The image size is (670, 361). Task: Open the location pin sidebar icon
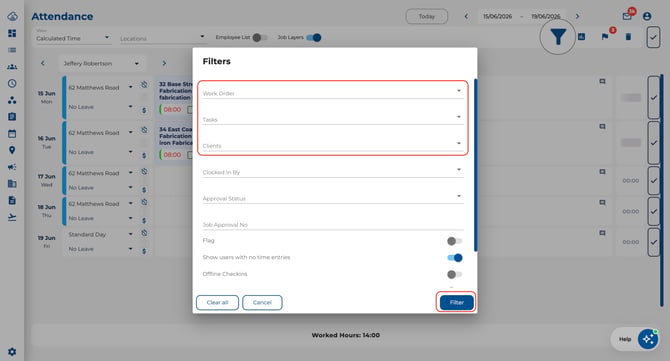pos(12,150)
